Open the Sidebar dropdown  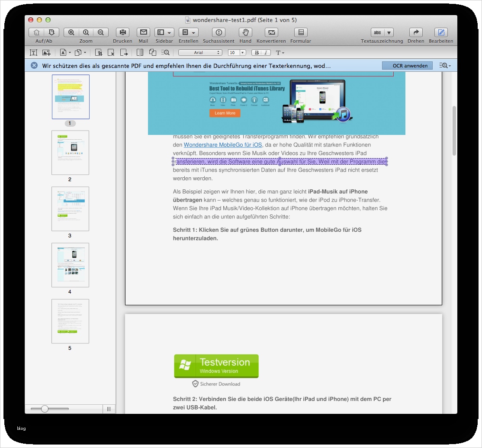click(x=164, y=32)
